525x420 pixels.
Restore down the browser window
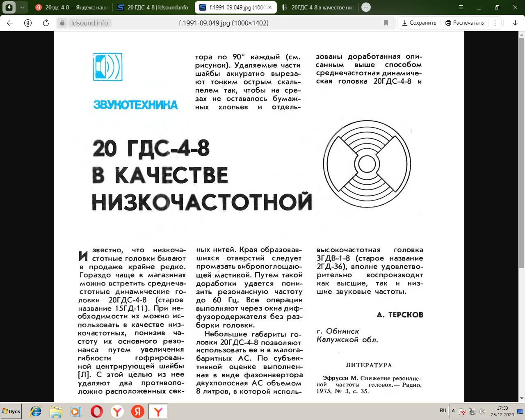tap(497, 7)
